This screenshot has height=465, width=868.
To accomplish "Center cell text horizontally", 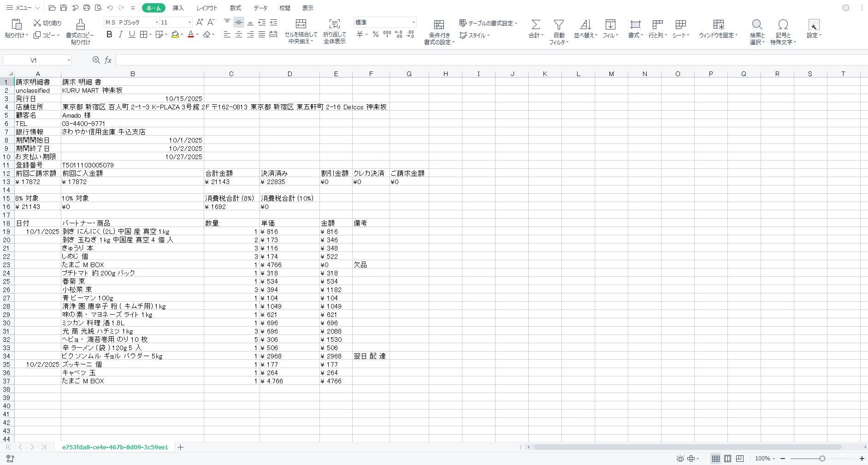I will (239, 35).
